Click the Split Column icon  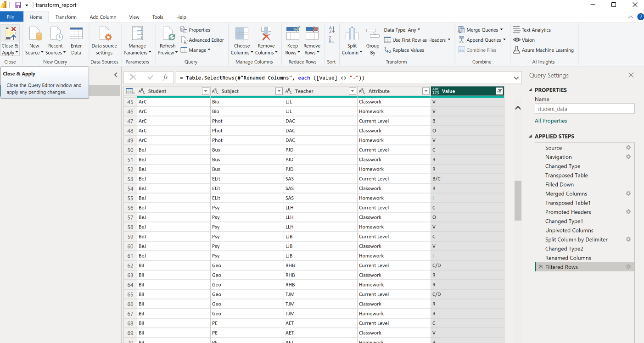[x=352, y=34]
